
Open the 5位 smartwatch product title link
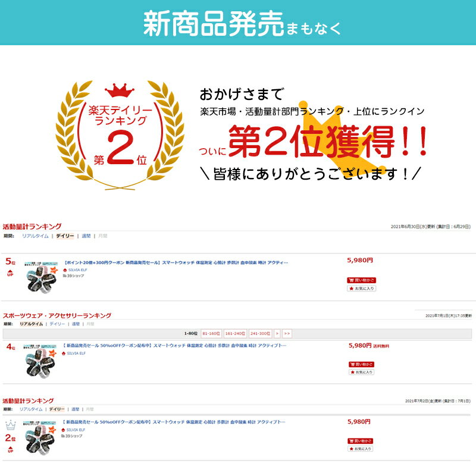[176, 262]
